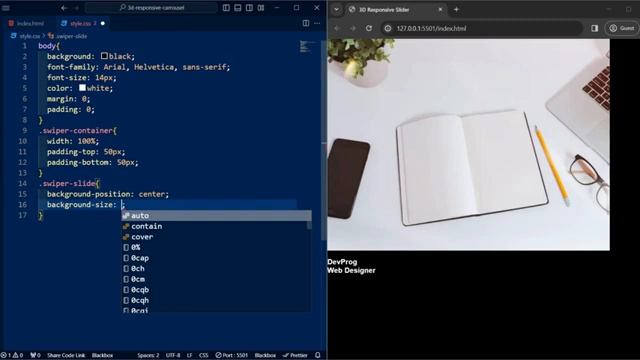Click first Blackbox status bar item
Viewport: 640px width, 360px height.
click(102, 355)
